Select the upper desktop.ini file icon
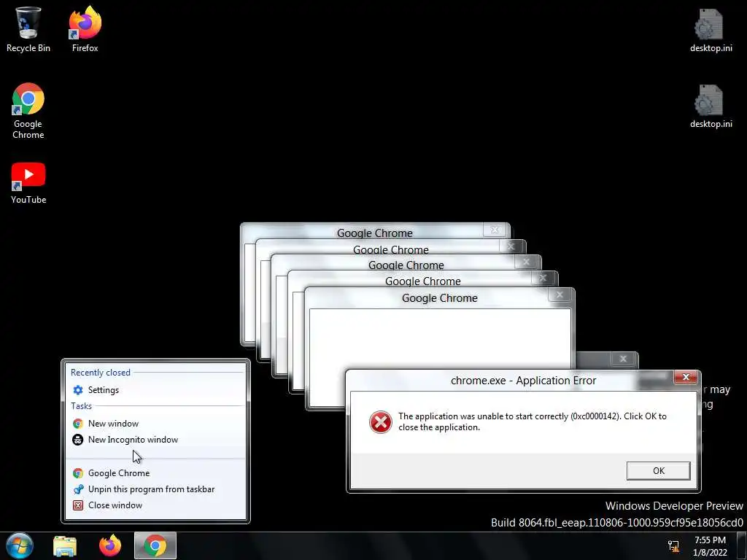 click(711, 30)
